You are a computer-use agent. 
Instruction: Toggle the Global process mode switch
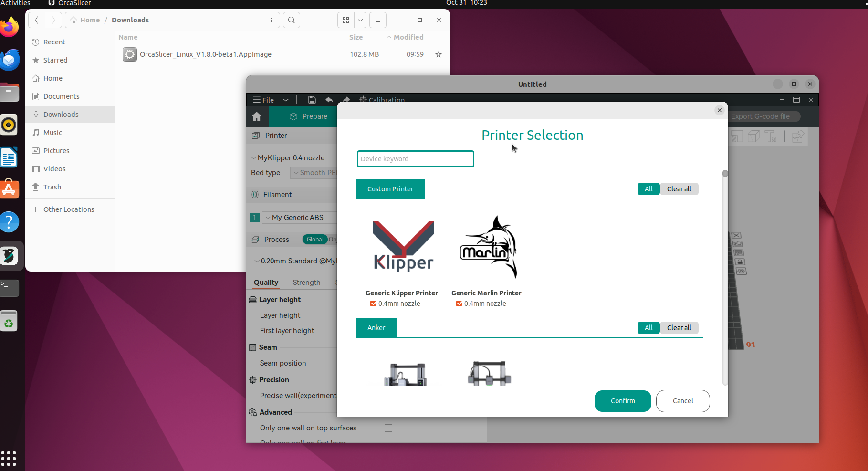point(315,240)
